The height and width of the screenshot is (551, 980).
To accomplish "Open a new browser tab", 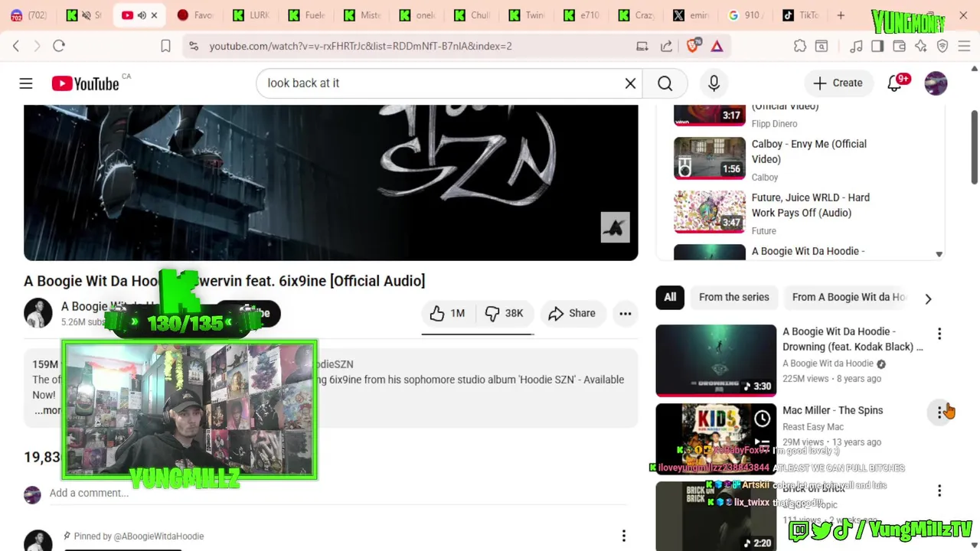I will tap(841, 15).
